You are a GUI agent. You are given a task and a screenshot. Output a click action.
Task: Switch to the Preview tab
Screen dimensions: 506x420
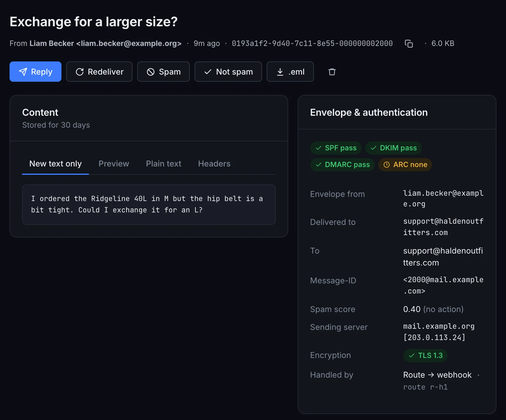pyautogui.click(x=114, y=164)
